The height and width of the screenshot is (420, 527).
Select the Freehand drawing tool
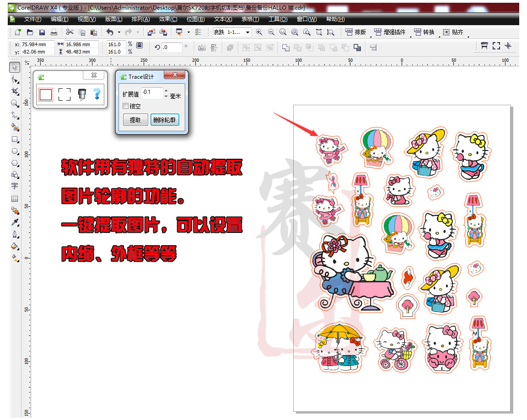15,115
